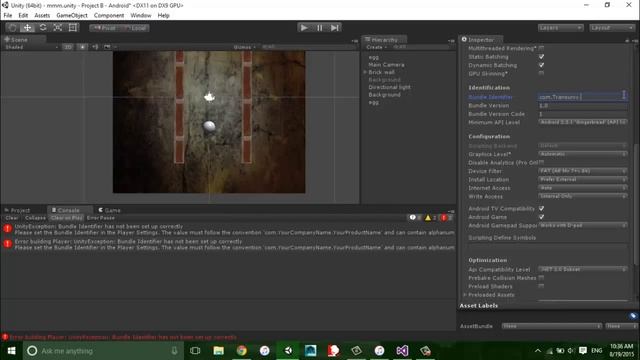The height and width of the screenshot is (360, 640).
Task: Select the Rotate tool in toolbar
Action: 42,28
